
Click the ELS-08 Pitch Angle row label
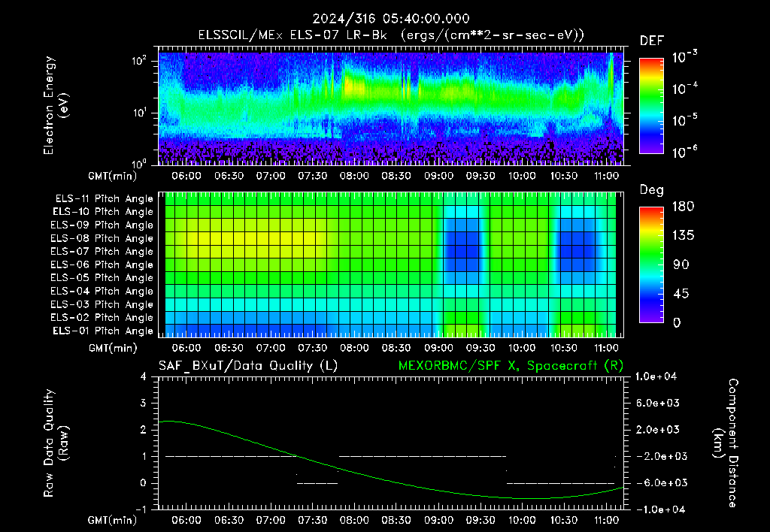pyautogui.click(x=102, y=238)
